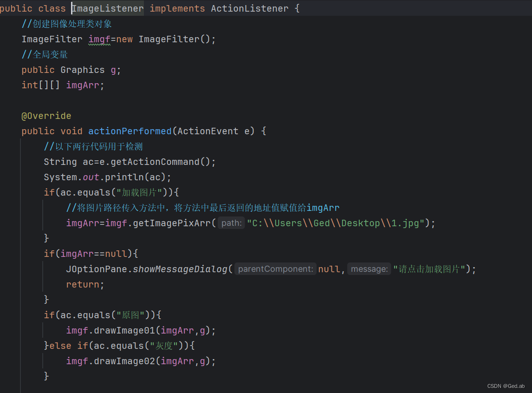Screen dimensions: 532x393
Task: Click the string "原图"
Action: [x=130, y=315]
